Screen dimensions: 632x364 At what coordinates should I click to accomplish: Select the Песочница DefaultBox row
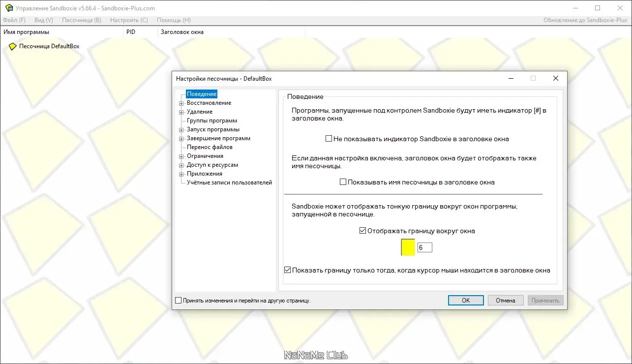coord(49,47)
